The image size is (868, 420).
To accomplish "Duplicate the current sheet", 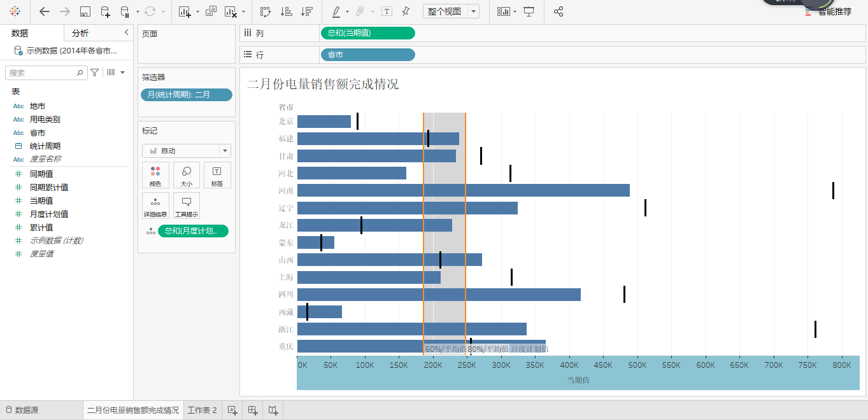I will click(x=211, y=11).
